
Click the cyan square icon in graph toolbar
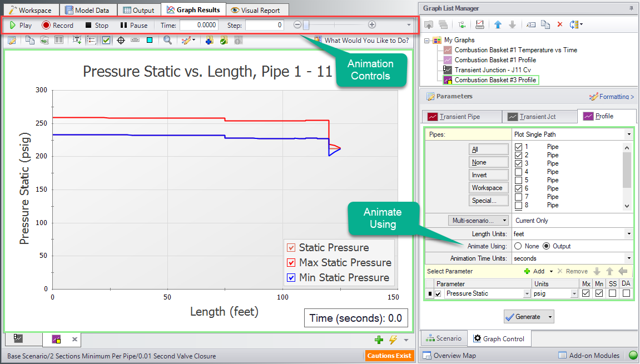pyautogui.click(x=150, y=40)
